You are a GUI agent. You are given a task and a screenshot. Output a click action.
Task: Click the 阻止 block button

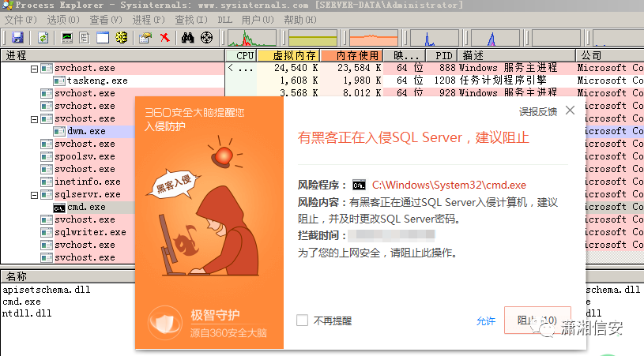(x=537, y=320)
